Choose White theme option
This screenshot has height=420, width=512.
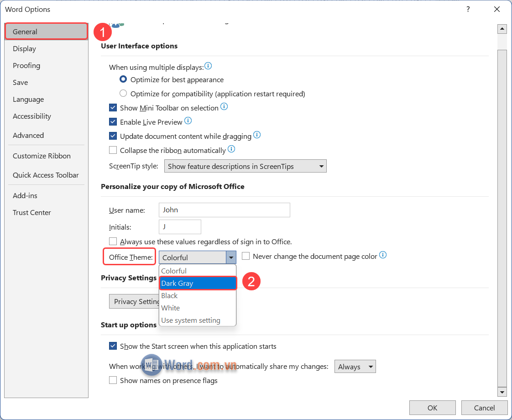(198, 308)
